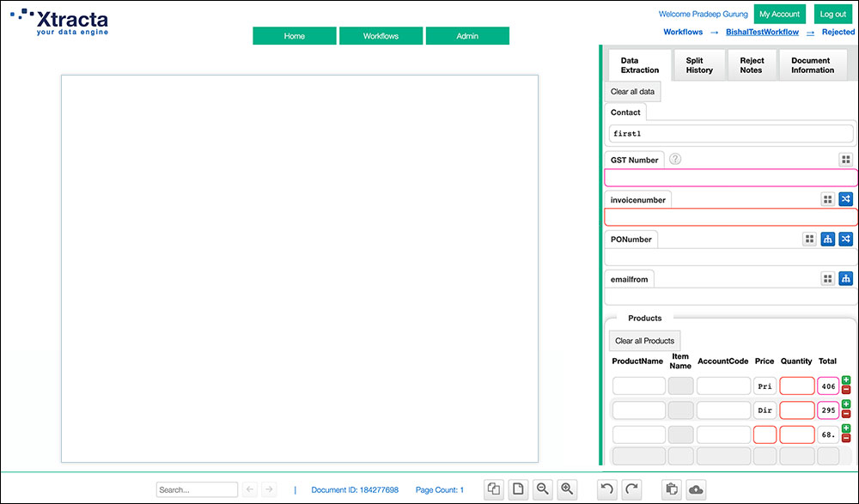The image size is (859, 504).
Task: Rotate document clockwise
Action: pyautogui.click(x=631, y=489)
